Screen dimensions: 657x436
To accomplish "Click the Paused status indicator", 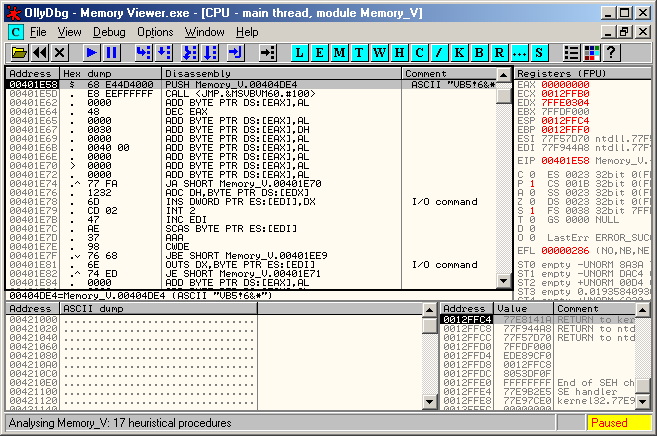I will coord(619,423).
